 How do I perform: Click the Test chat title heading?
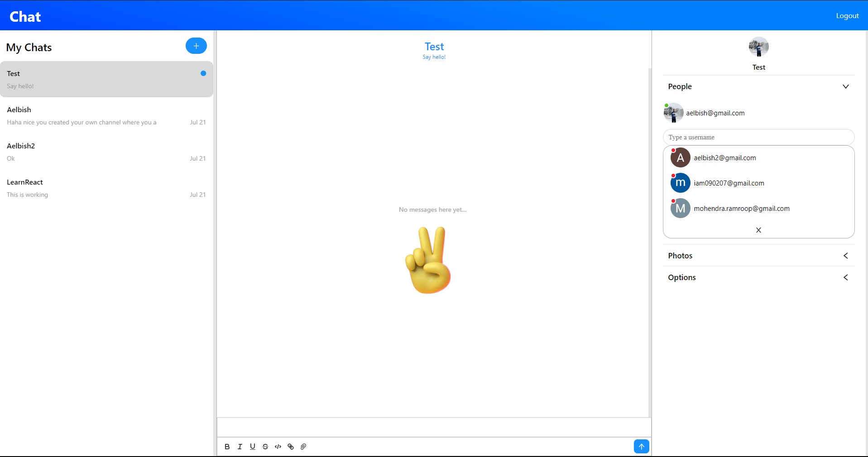434,47
